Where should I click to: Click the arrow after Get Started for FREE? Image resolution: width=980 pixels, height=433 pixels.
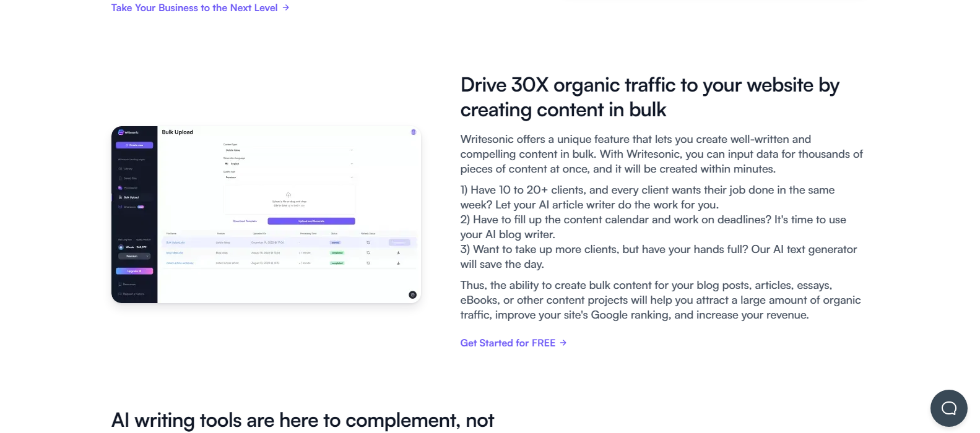(x=563, y=343)
